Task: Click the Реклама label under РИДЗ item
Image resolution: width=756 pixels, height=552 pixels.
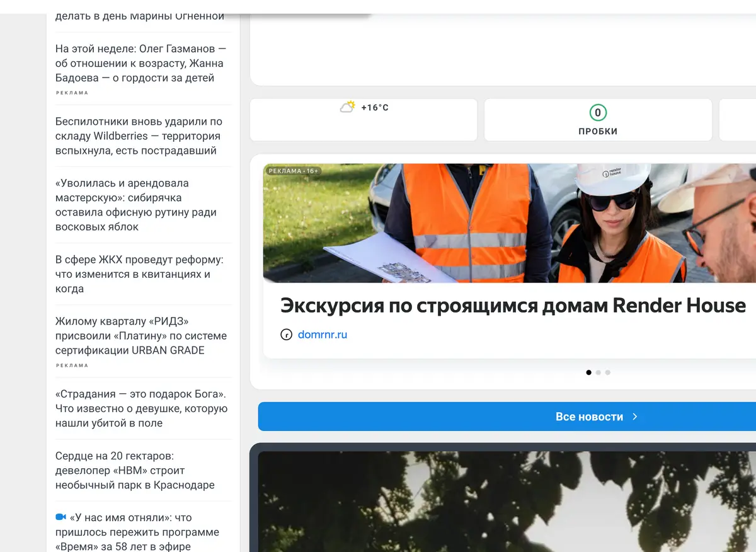Action: (72, 365)
